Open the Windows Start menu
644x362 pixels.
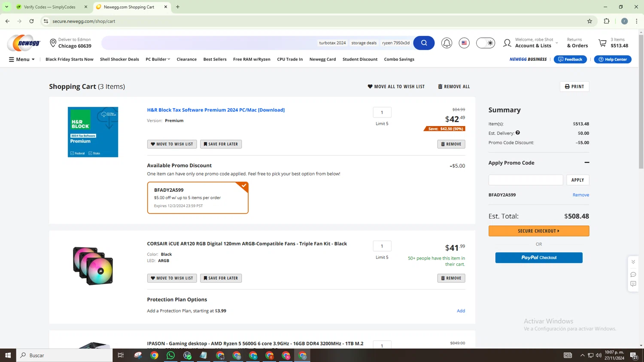point(8,355)
